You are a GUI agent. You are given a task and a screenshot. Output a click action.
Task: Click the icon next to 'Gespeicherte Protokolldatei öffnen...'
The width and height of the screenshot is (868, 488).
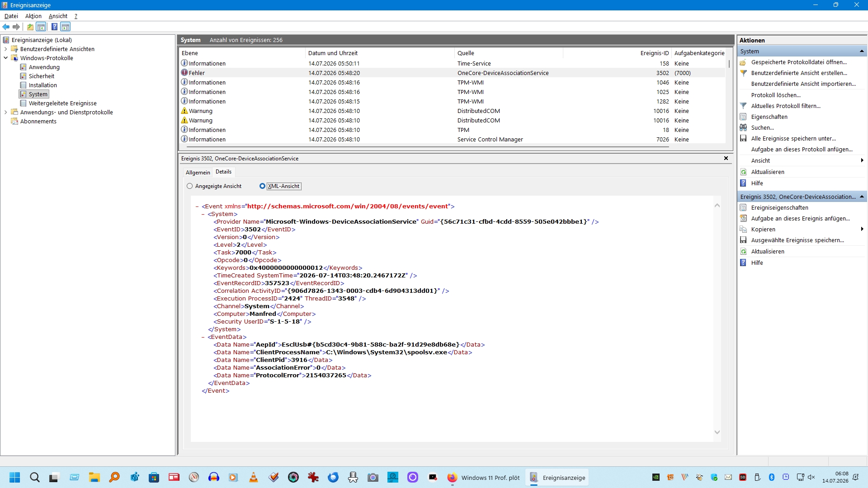coord(743,62)
